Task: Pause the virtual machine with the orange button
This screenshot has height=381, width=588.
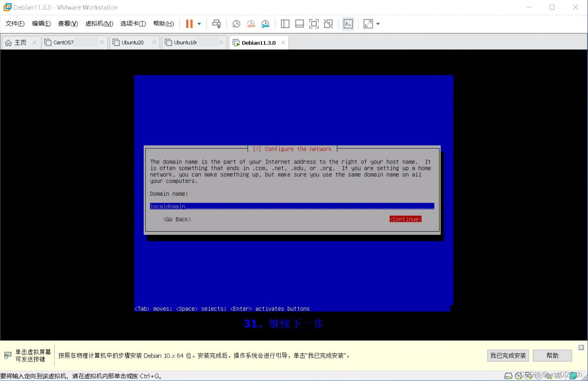Action: pos(189,24)
